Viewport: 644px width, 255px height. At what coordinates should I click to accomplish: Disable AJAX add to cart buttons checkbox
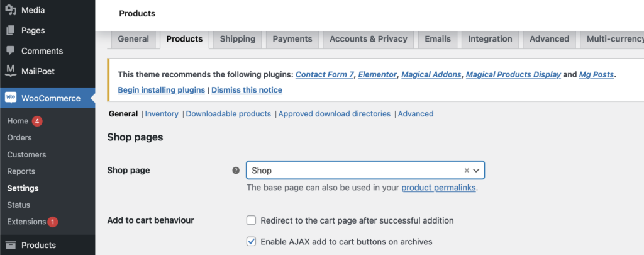[x=252, y=241]
